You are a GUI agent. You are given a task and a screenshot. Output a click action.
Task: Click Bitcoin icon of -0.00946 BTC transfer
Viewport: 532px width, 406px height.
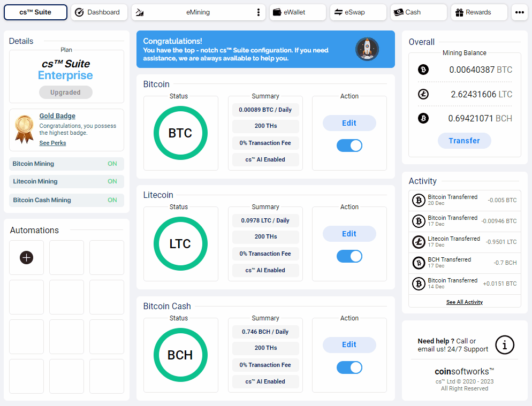click(419, 221)
